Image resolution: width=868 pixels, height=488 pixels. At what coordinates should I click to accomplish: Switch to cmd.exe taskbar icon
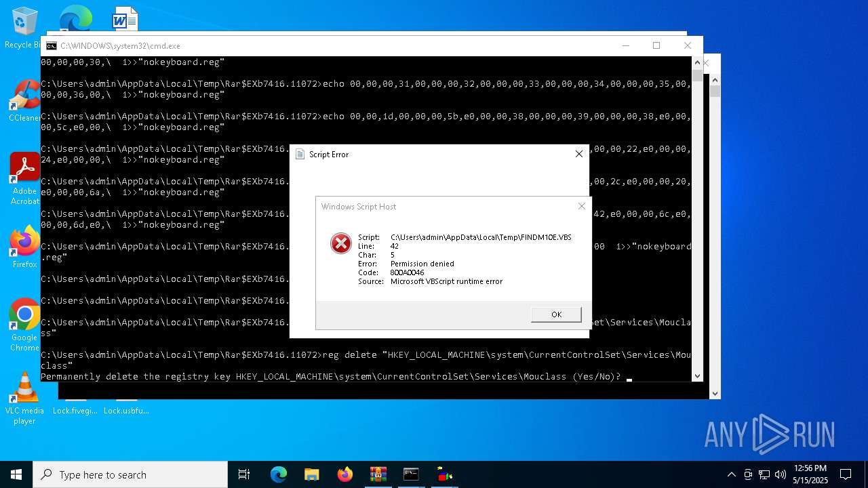tap(411, 474)
